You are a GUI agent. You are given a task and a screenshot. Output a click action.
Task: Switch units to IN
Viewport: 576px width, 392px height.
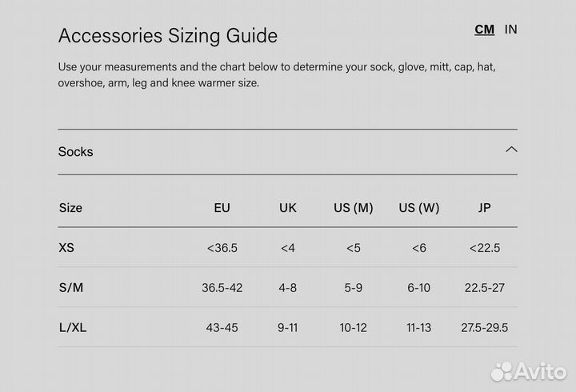click(x=510, y=30)
